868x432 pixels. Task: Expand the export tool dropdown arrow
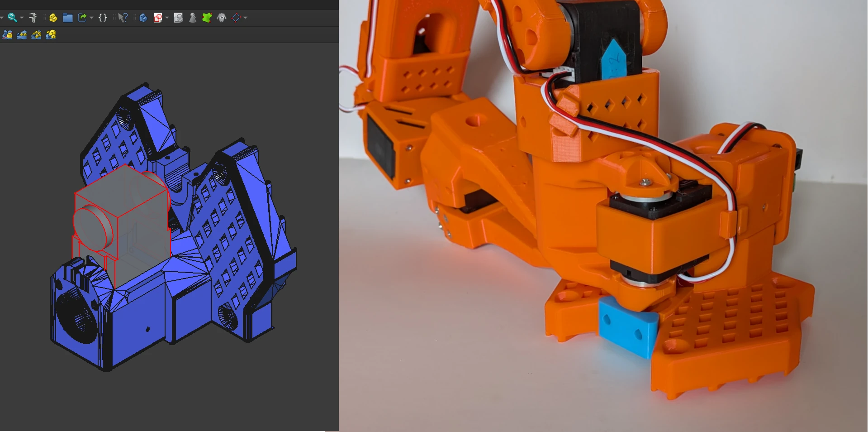coord(91,18)
